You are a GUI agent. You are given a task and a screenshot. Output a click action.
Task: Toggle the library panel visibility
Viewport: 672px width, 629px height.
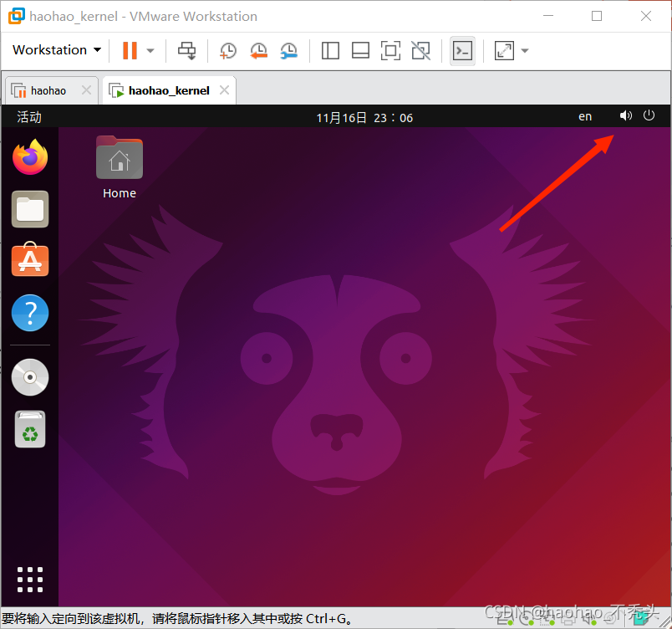pyautogui.click(x=330, y=50)
